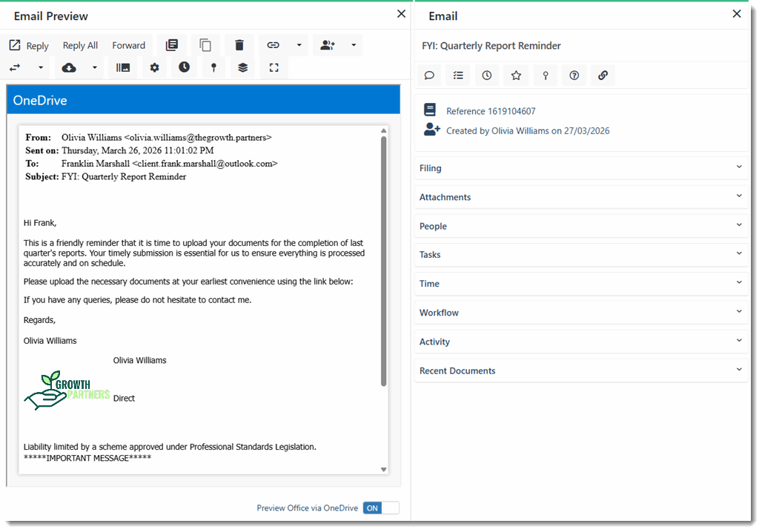Click the OneDrive blue header bar title
762x532 pixels.
(x=40, y=101)
